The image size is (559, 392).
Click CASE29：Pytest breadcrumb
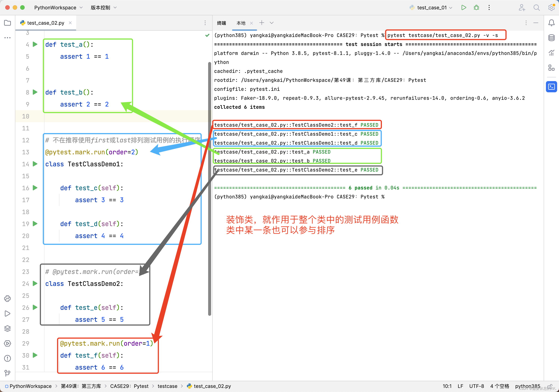pos(129,386)
